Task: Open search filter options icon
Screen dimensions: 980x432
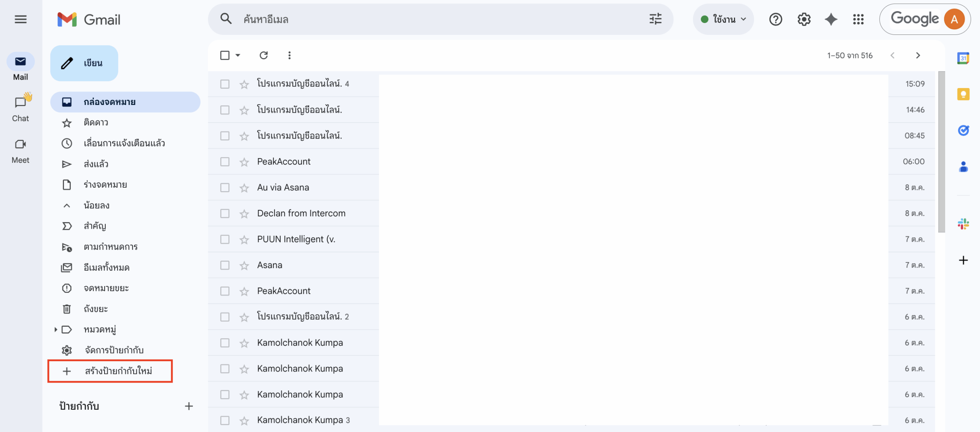Action: 655,19
